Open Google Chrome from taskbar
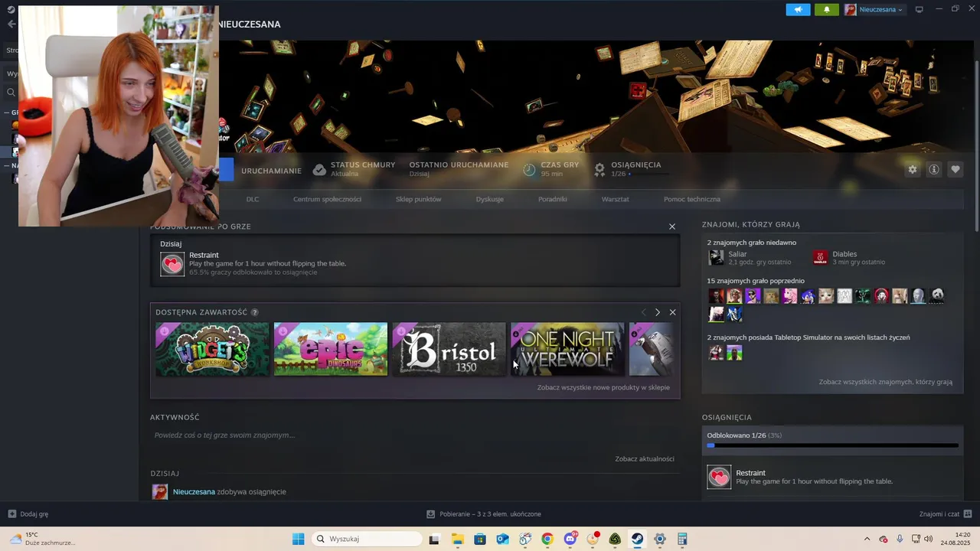980x551 pixels. [x=547, y=539]
